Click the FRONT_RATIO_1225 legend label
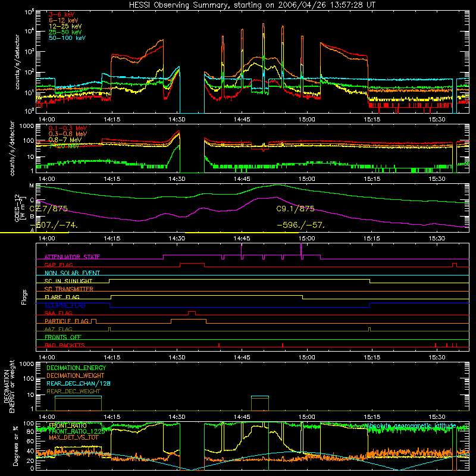Image resolution: width=476 pixels, height=476 pixels. tap(77, 431)
